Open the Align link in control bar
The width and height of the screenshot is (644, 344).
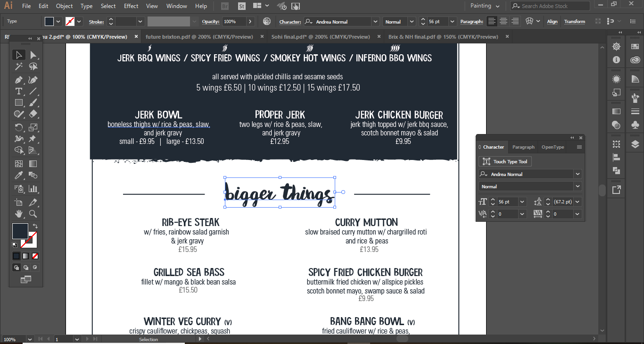pyautogui.click(x=552, y=21)
